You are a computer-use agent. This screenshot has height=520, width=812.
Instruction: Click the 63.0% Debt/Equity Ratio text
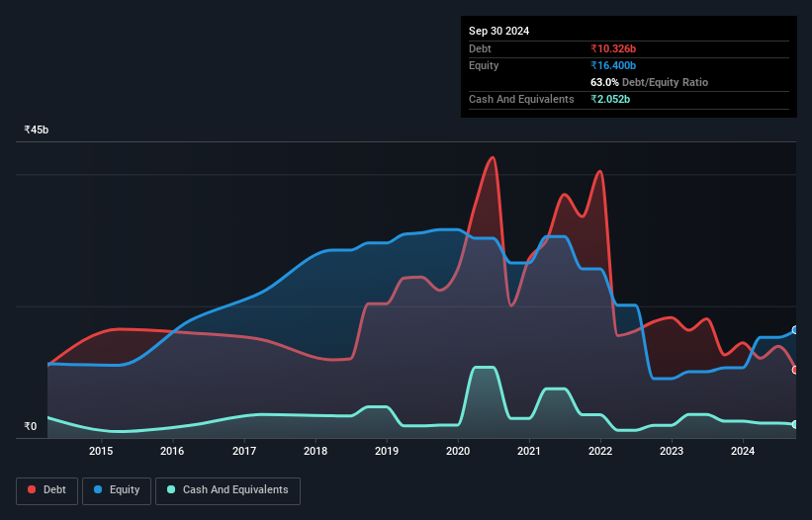[650, 82]
